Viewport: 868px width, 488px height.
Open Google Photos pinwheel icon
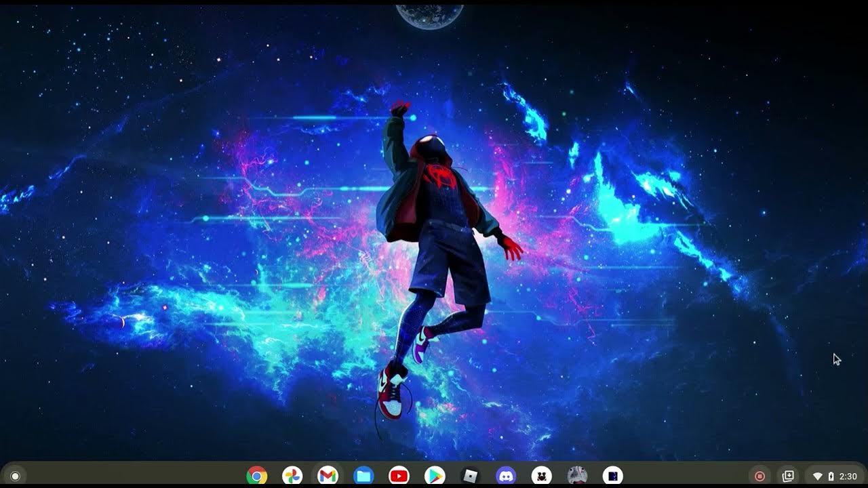pyautogui.click(x=292, y=476)
